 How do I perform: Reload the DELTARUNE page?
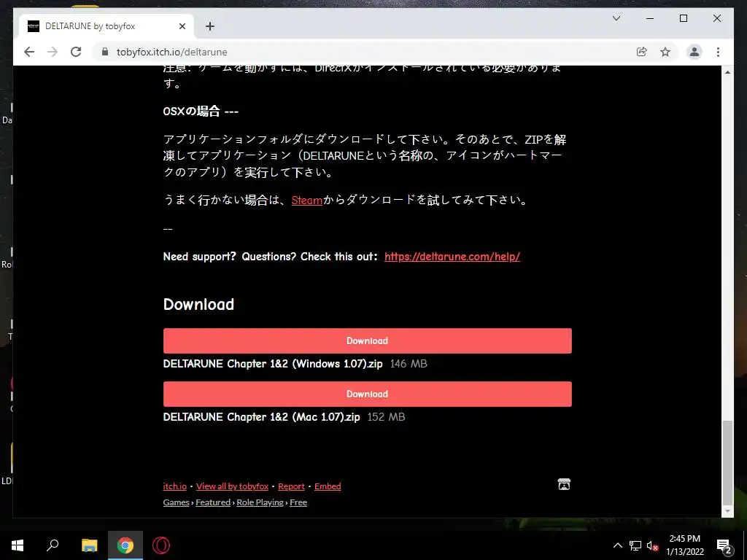[x=76, y=52]
